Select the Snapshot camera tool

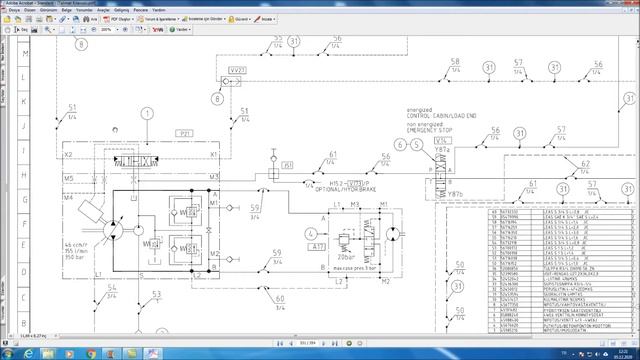coord(34,30)
